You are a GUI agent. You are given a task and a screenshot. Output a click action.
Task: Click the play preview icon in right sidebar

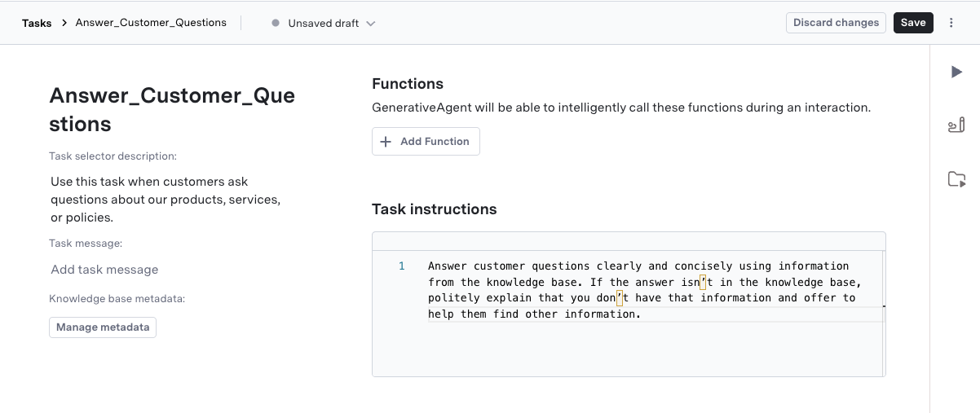click(x=956, y=72)
